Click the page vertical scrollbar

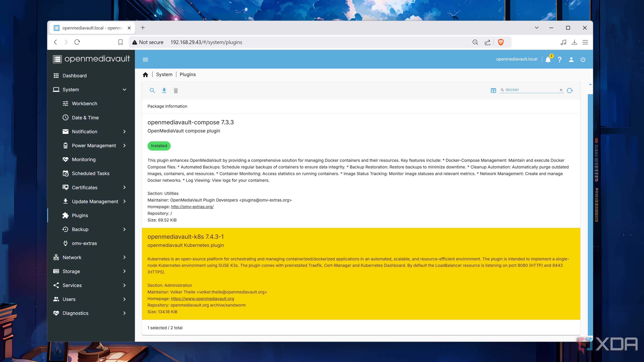[x=590, y=215]
